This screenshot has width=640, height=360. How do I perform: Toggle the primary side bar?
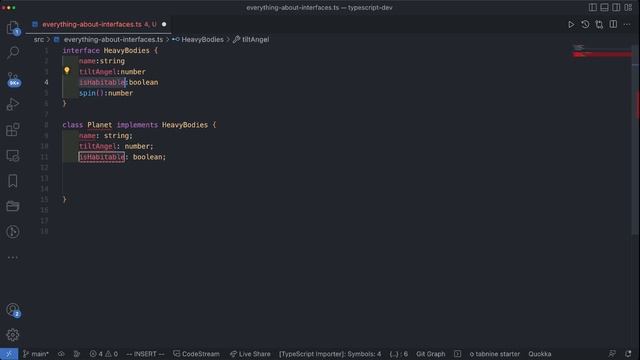tap(593, 7)
